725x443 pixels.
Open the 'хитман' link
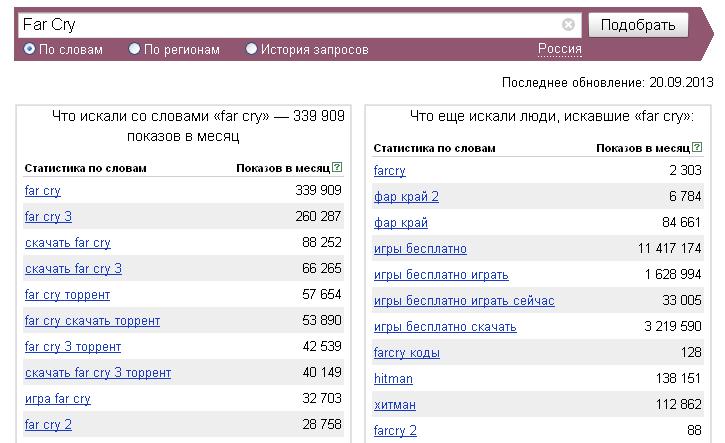[x=394, y=405]
